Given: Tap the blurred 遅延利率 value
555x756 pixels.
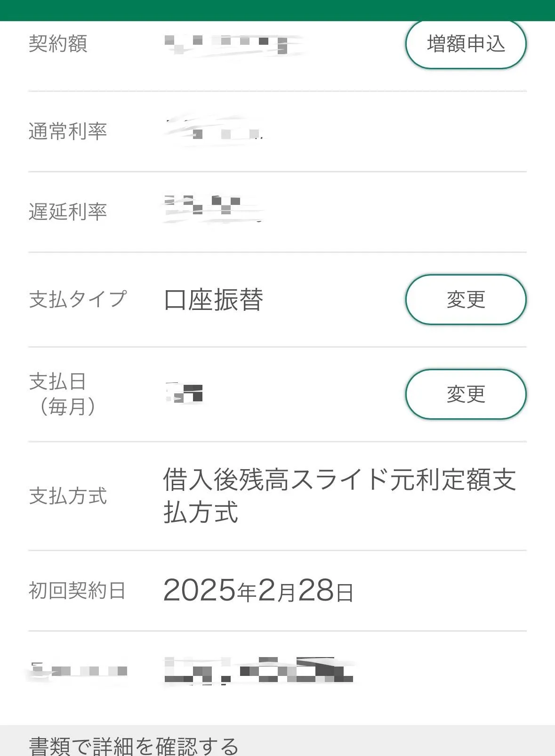Looking at the screenshot, I should [212, 207].
